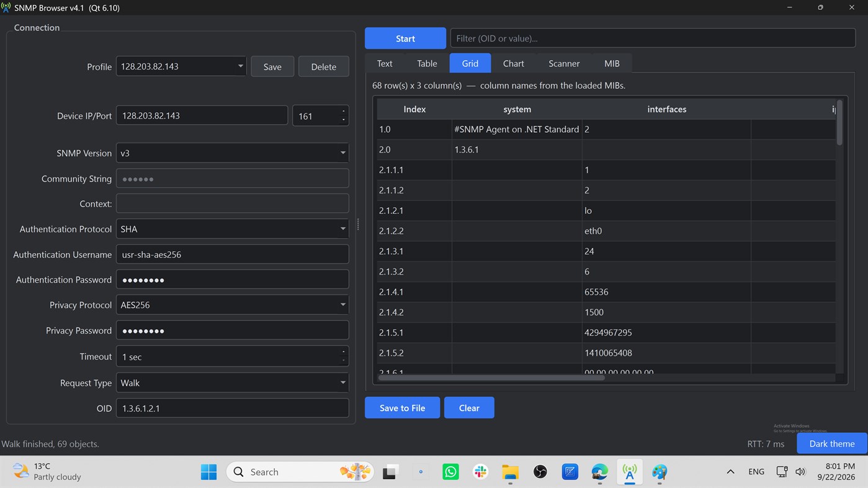The height and width of the screenshot is (488, 868).
Task: Open the weather widget showing 13°C
Action: [x=47, y=472]
